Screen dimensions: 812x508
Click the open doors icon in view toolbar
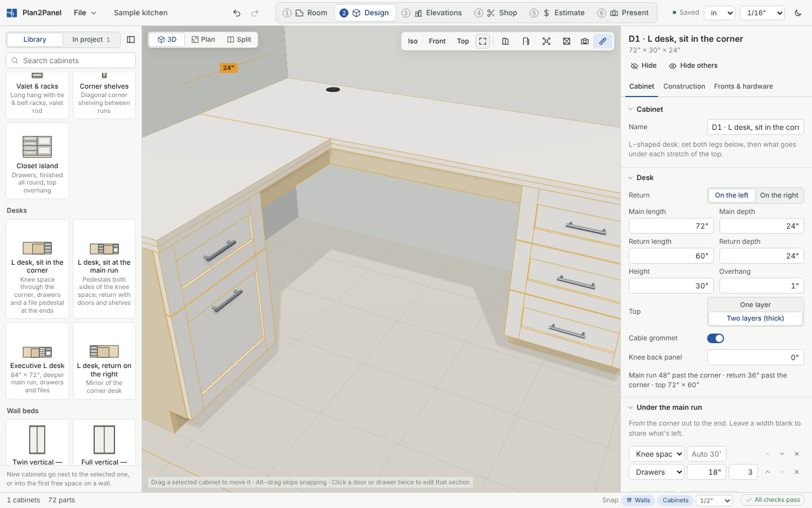click(505, 41)
